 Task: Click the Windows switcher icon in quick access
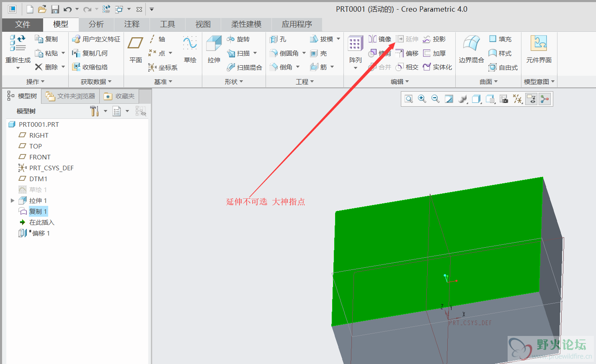[x=119, y=9]
